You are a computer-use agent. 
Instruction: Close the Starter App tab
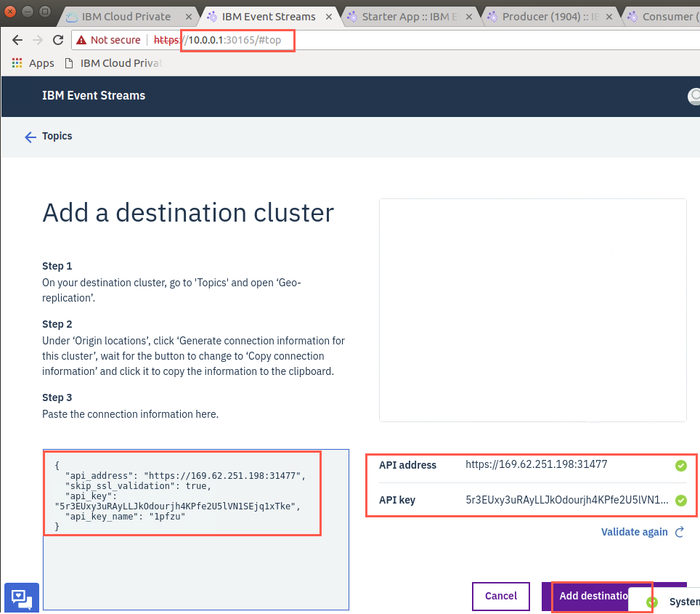point(469,17)
